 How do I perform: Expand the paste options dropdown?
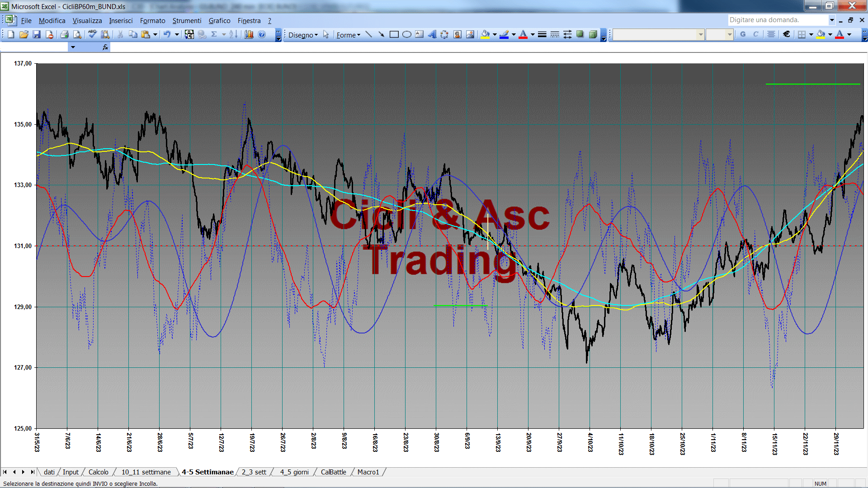click(x=155, y=34)
